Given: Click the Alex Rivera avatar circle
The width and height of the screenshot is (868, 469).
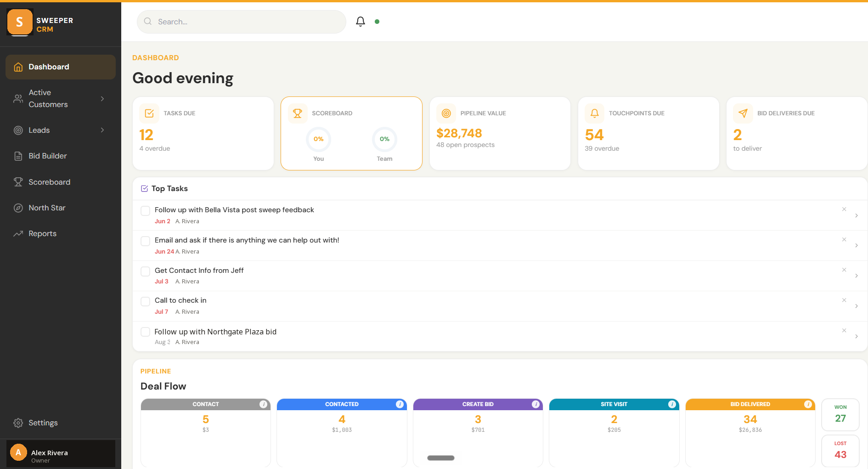Looking at the screenshot, I should click(18, 452).
